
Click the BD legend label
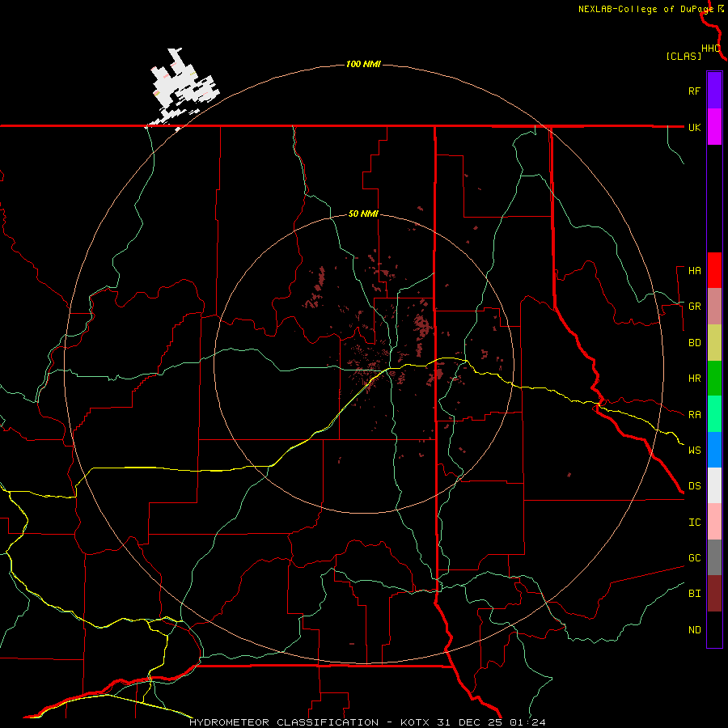[x=694, y=343]
